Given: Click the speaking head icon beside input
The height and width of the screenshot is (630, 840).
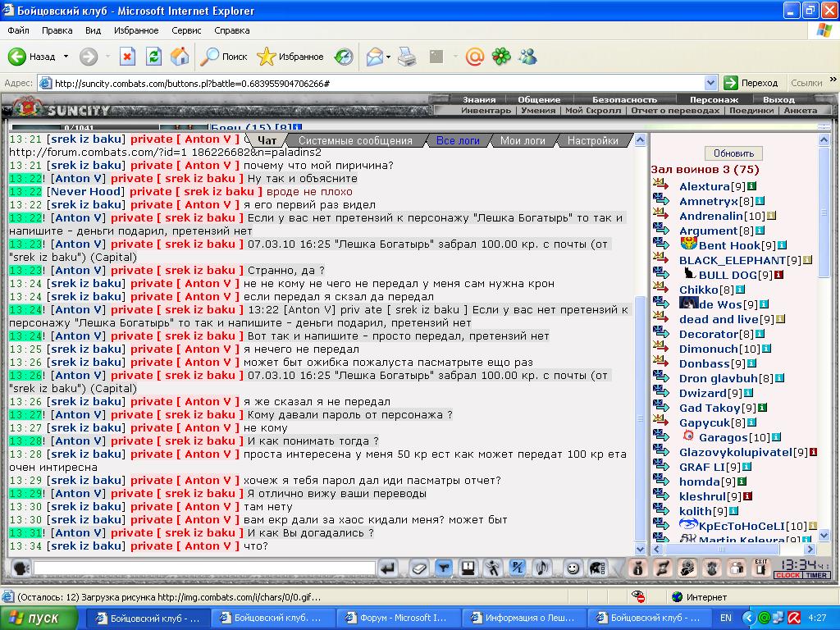Looking at the screenshot, I should [x=21, y=568].
